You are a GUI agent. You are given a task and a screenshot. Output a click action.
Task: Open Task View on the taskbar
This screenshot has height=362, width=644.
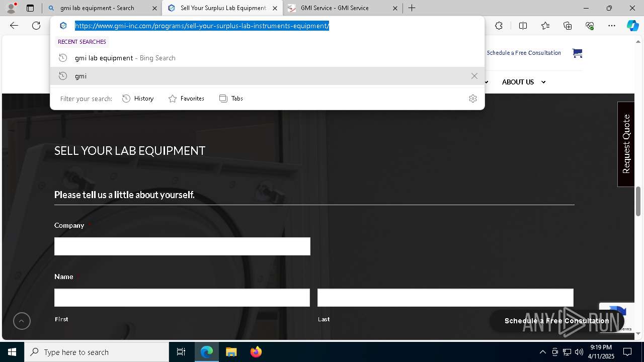tap(181, 352)
